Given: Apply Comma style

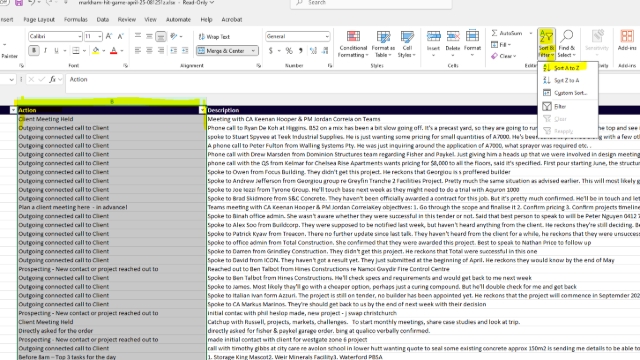Looking at the screenshot, I should point(301,51).
